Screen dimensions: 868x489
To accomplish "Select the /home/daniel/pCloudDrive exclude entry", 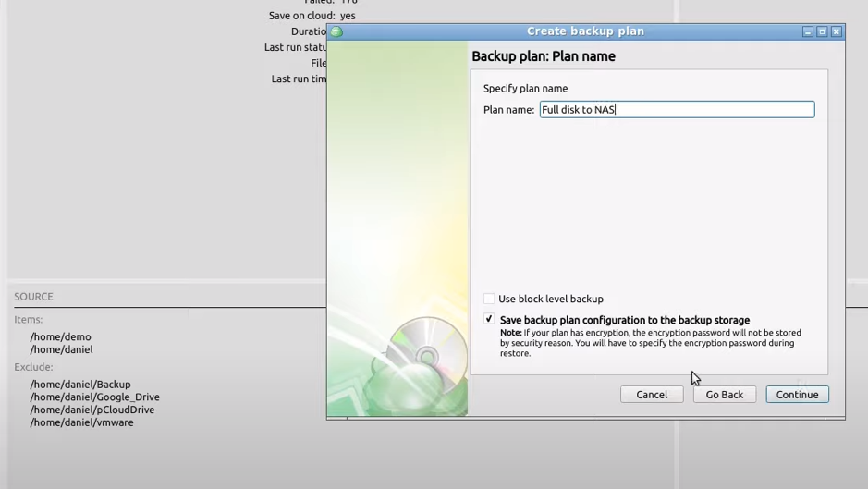I will (x=92, y=410).
